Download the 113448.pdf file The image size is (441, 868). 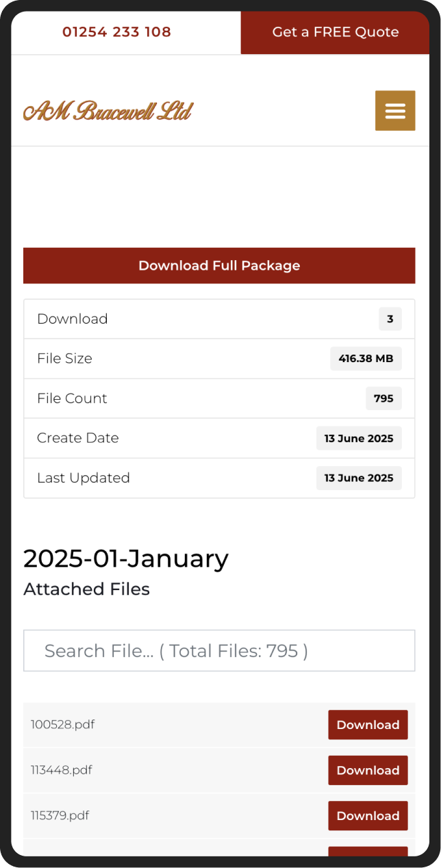(368, 770)
